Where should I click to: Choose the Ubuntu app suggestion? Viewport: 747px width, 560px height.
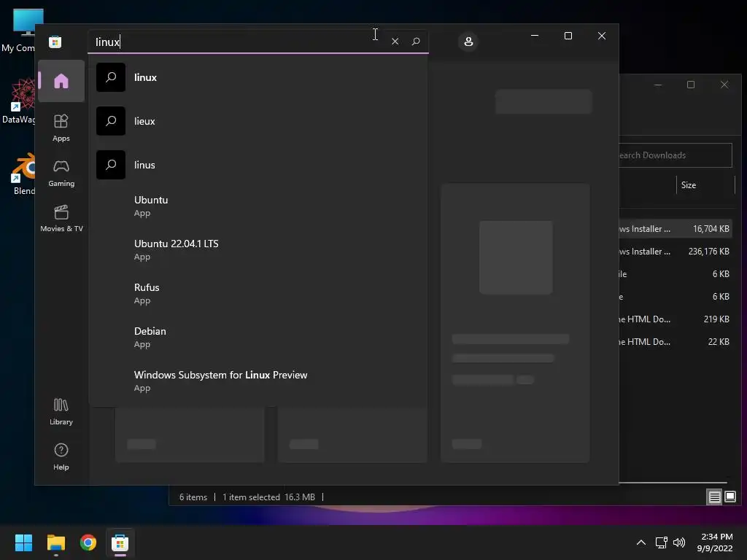pos(258,206)
